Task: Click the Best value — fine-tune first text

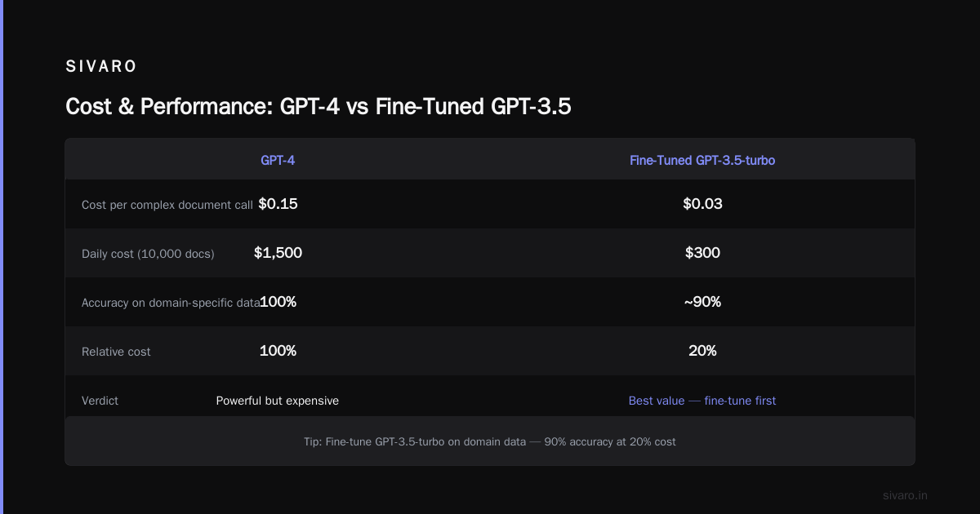Action: pos(702,401)
